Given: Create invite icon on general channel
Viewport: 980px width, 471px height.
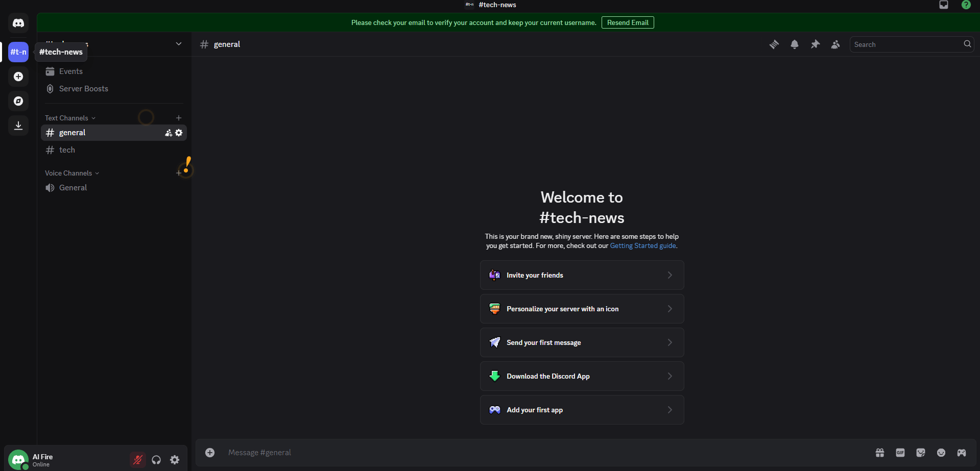Looking at the screenshot, I should click(169, 133).
